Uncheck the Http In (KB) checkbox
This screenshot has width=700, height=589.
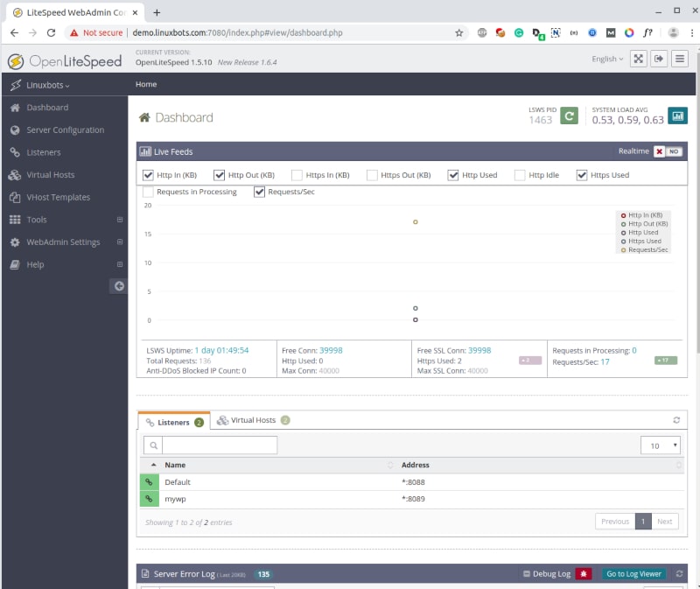pos(149,175)
